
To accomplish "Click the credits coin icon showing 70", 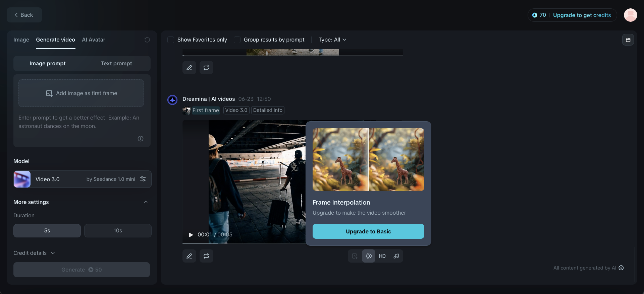I will pyautogui.click(x=535, y=15).
